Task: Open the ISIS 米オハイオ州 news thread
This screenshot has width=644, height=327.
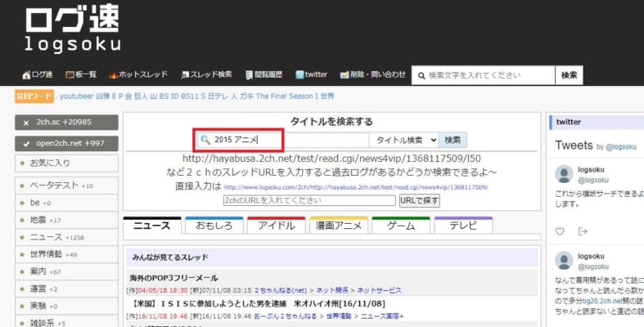Action: [x=257, y=304]
